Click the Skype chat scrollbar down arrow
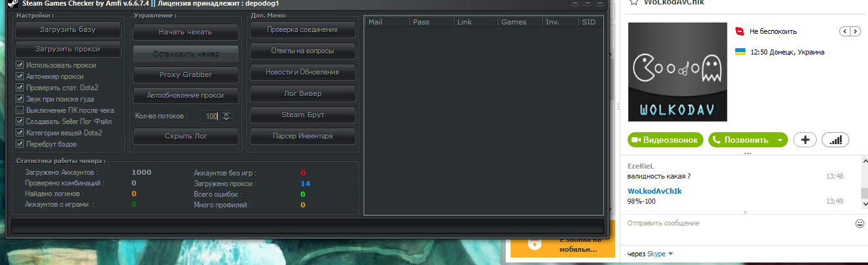Viewport: 868px width, 265px height. [864, 204]
